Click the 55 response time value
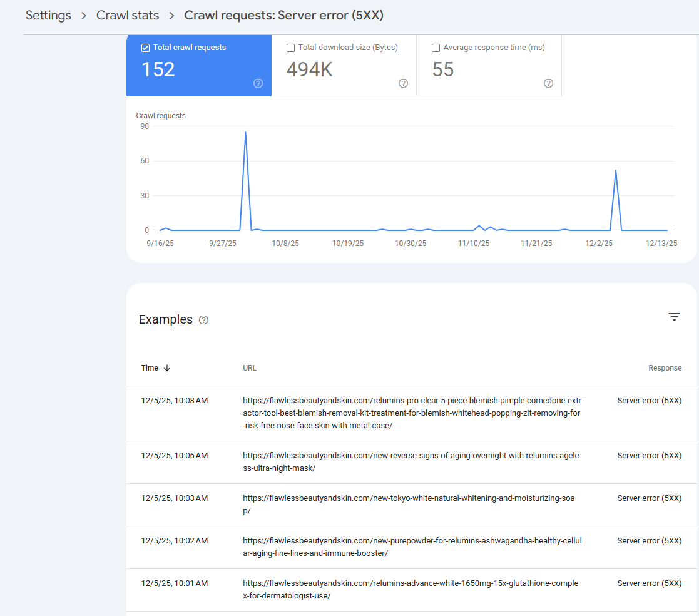 (x=442, y=69)
